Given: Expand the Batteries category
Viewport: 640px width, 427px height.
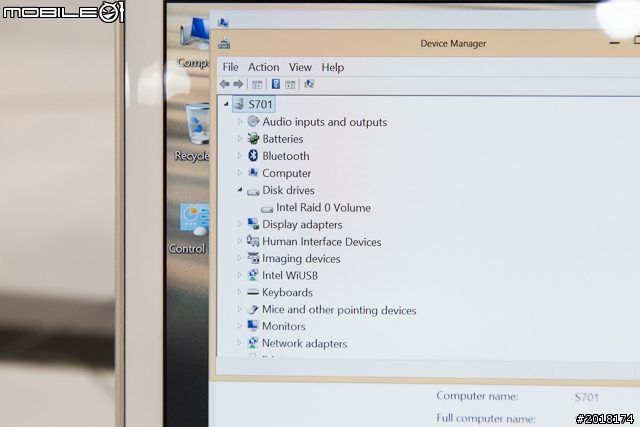Looking at the screenshot, I should point(240,139).
